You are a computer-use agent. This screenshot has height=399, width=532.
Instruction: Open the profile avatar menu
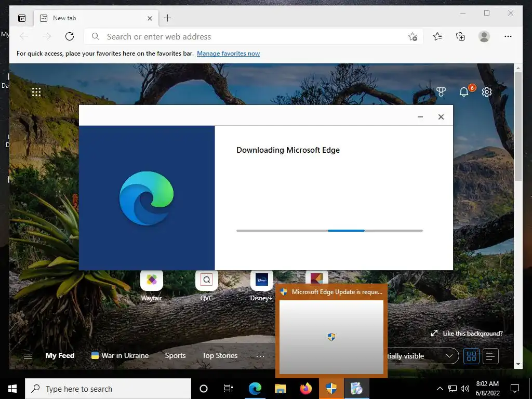point(484,36)
